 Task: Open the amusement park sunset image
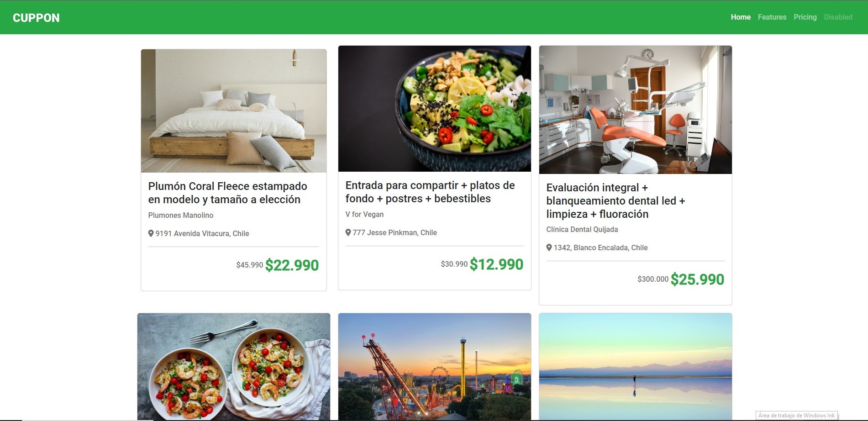tap(435, 367)
